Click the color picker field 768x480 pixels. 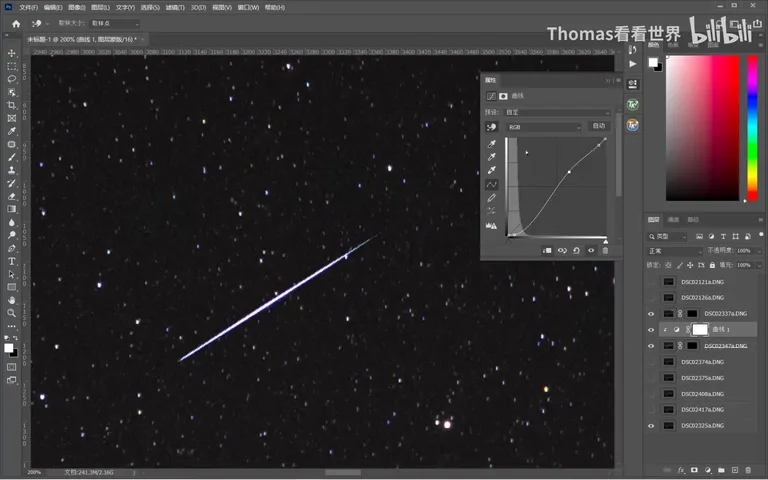pyautogui.click(x=702, y=128)
